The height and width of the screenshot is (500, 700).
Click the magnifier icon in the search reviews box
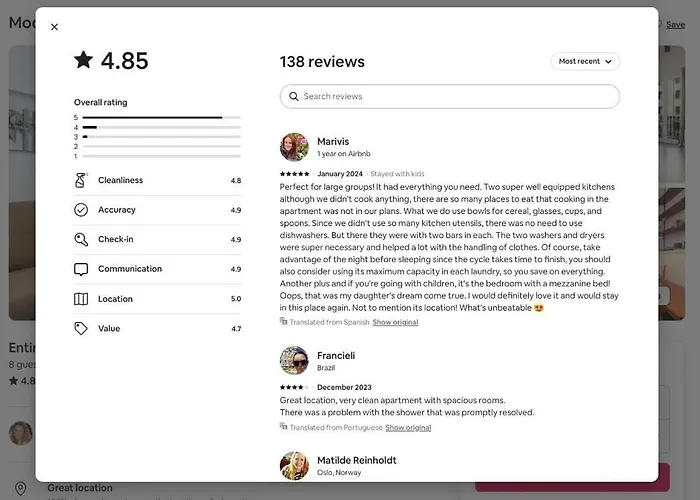pyautogui.click(x=293, y=96)
